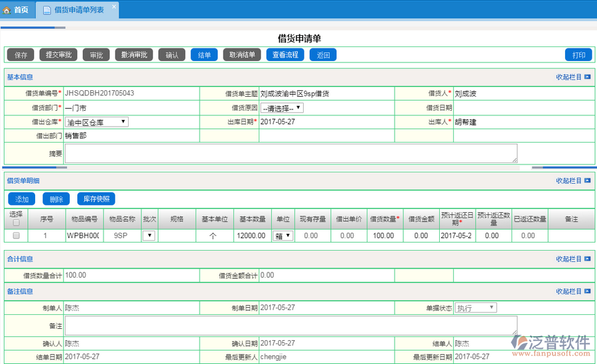The width and height of the screenshot is (597, 364).
Task: Check the select-all checkbox in table header
Action: point(16,223)
